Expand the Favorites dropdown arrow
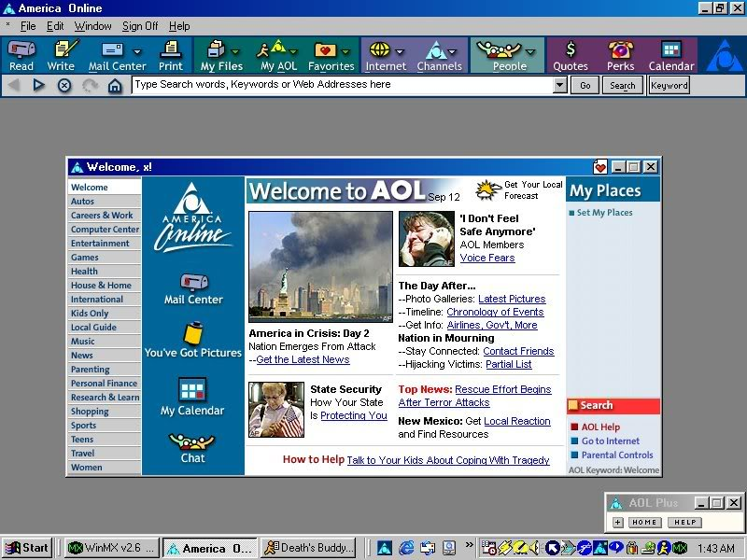Viewport: 747px width, 560px height. (x=345, y=51)
